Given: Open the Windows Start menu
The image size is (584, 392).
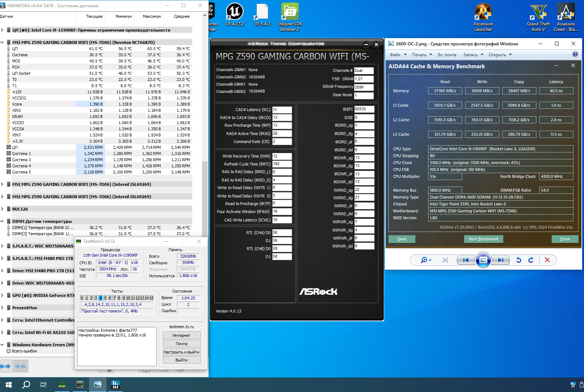Looking at the screenshot, I should (x=9, y=385).
